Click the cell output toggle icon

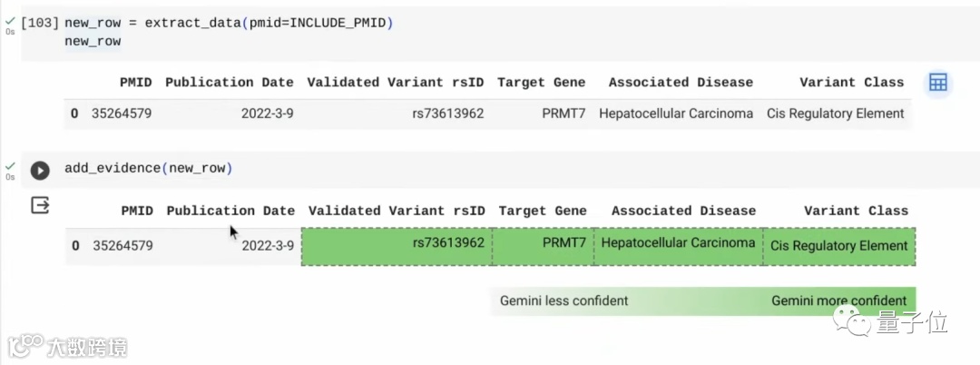pos(40,205)
